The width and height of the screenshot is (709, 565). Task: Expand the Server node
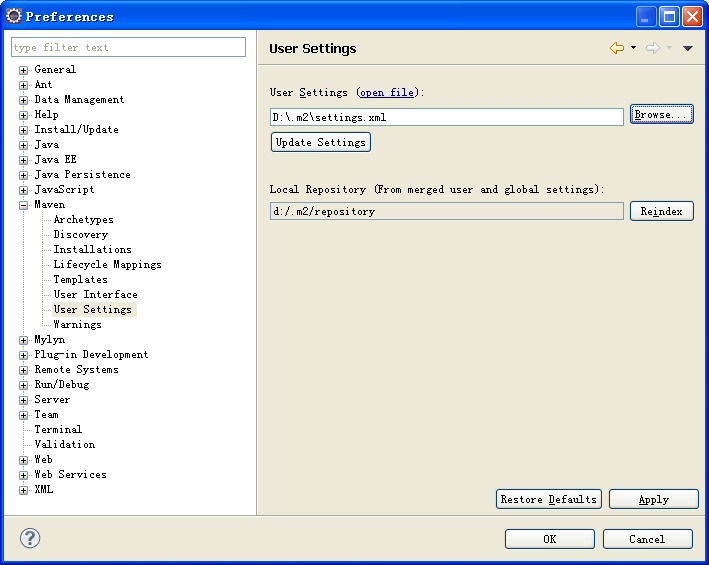[24, 400]
